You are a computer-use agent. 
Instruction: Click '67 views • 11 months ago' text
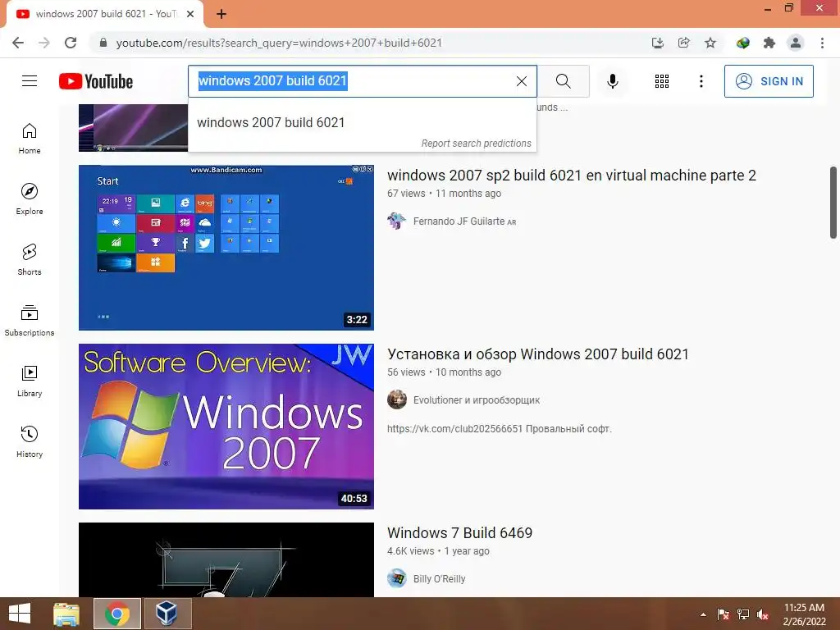444,194
